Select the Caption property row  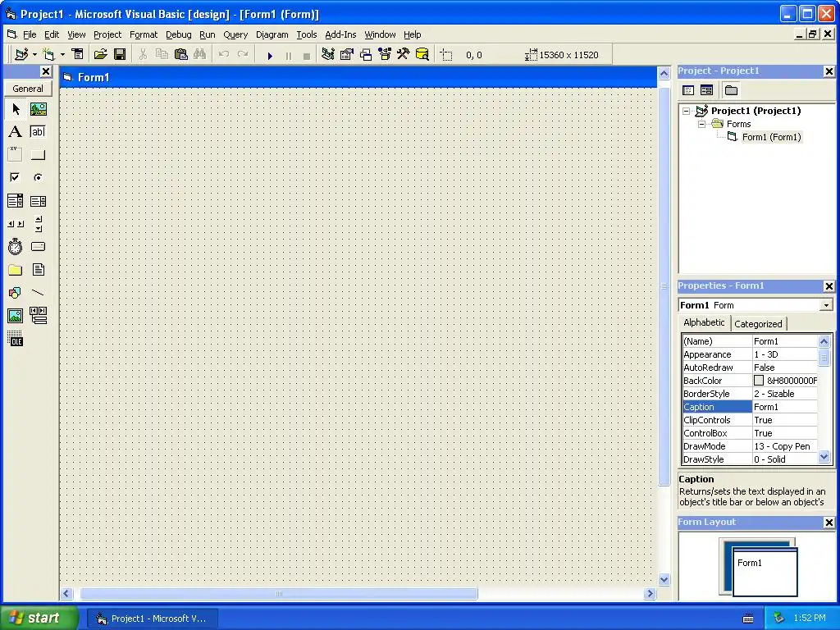coord(750,407)
